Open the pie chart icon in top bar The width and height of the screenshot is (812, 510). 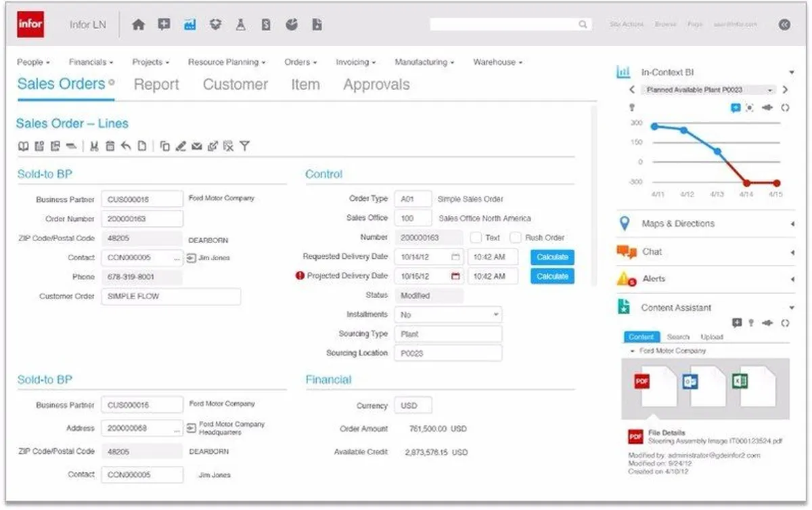(x=292, y=24)
